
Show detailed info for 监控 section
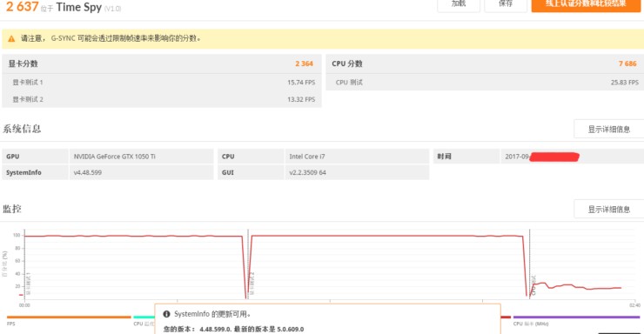(608, 210)
